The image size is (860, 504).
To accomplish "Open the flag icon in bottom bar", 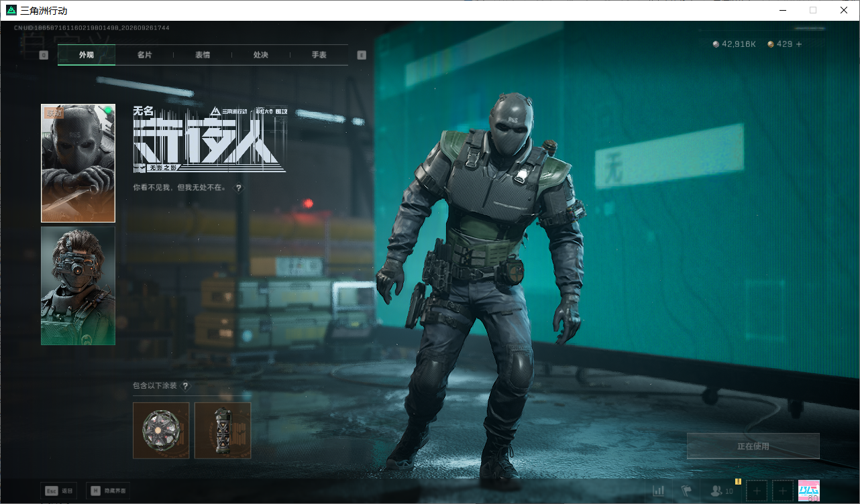I will point(686,491).
